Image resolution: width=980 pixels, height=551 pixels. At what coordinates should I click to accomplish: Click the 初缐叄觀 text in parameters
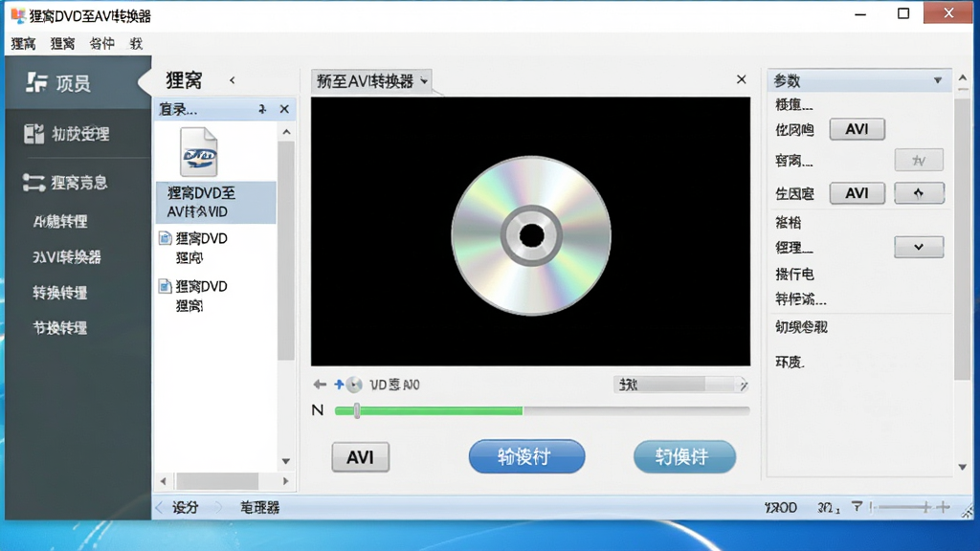point(801,327)
